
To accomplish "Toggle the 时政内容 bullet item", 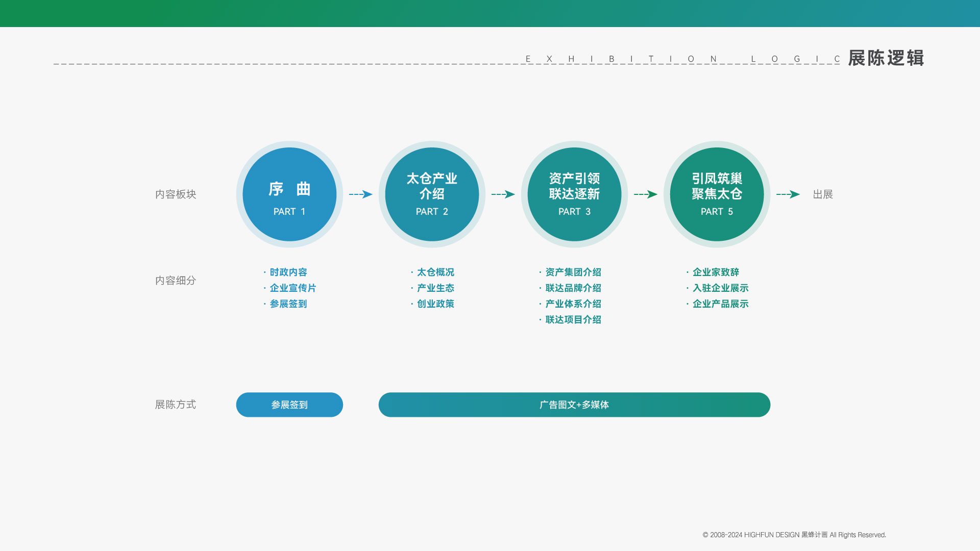I will 289,272.
